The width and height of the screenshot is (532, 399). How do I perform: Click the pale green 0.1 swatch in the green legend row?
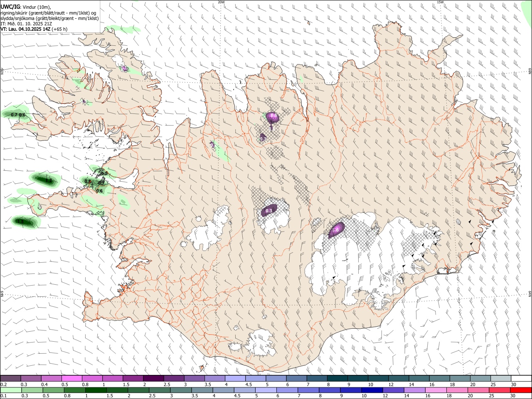pos(11,390)
